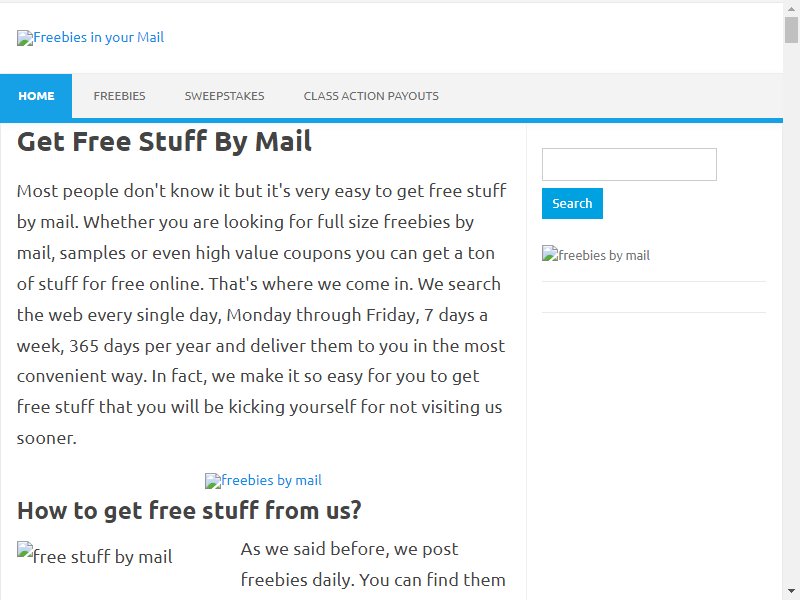
Task: Click the blue Search button
Action: point(572,204)
